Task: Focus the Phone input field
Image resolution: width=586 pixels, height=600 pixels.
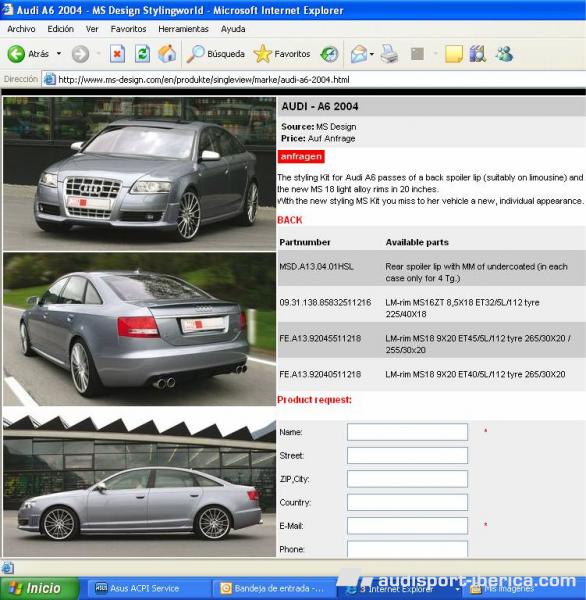Action: (407, 549)
